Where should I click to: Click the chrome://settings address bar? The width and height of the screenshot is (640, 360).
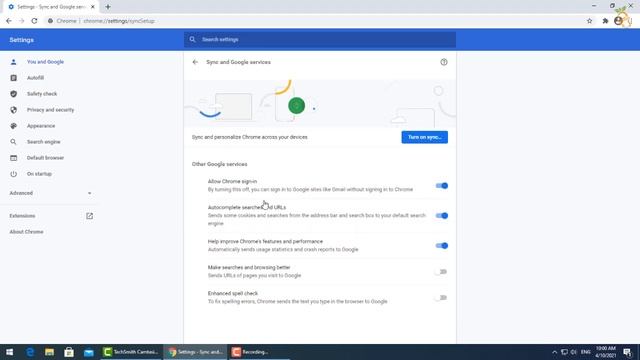click(x=314, y=21)
